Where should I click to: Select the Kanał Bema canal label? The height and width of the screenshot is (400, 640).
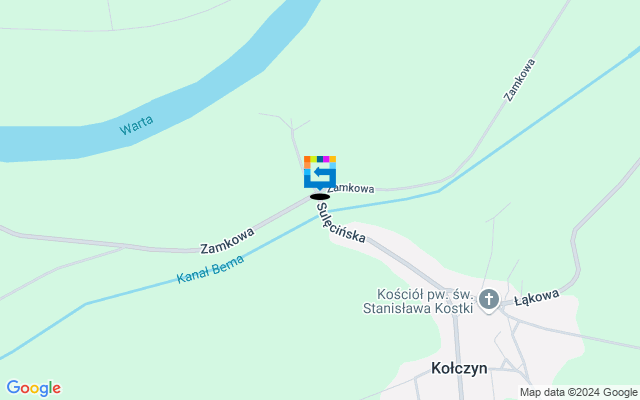click(210, 269)
